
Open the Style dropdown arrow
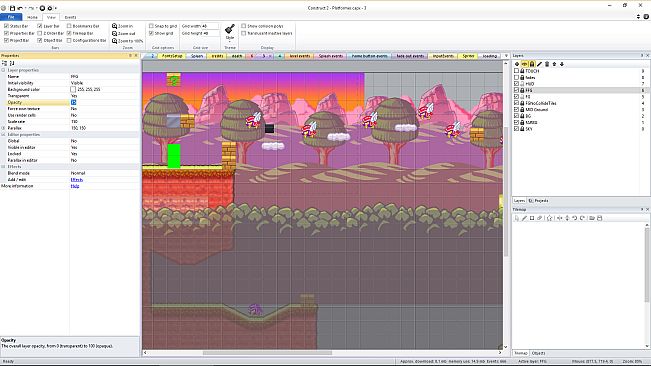(230, 41)
